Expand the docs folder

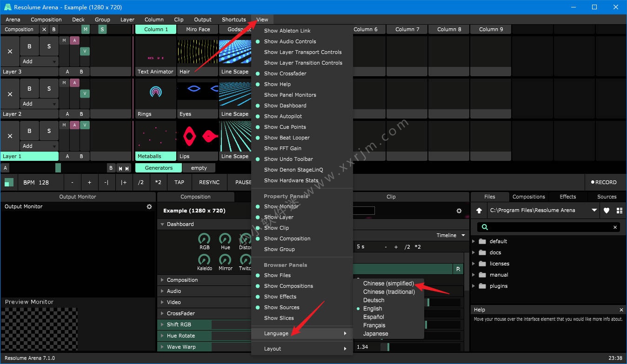474,252
